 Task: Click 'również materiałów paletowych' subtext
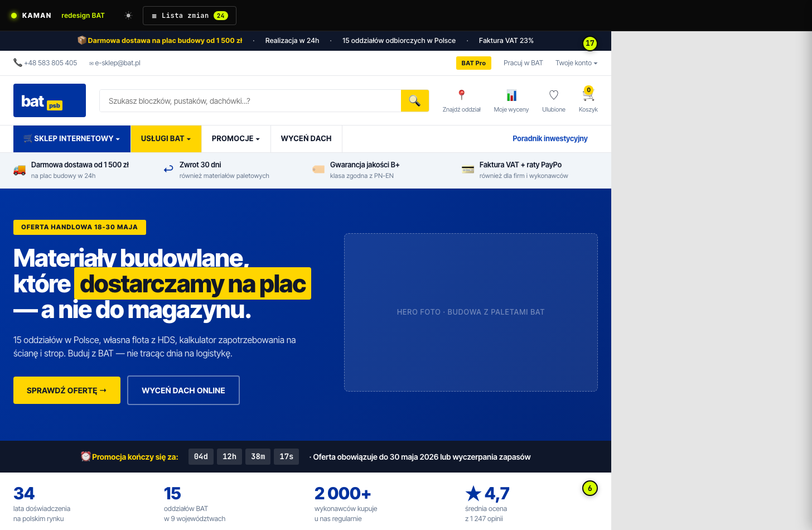[x=224, y=176]
